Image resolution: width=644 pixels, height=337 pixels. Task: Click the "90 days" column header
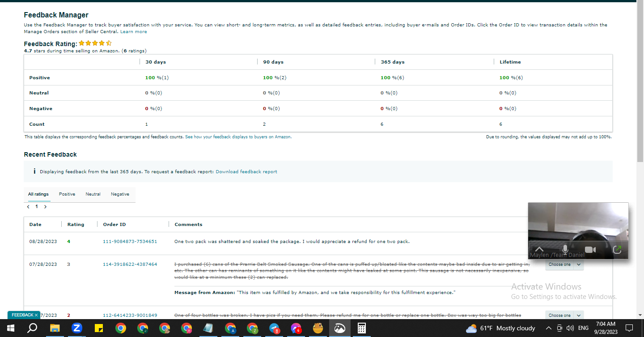273,62
